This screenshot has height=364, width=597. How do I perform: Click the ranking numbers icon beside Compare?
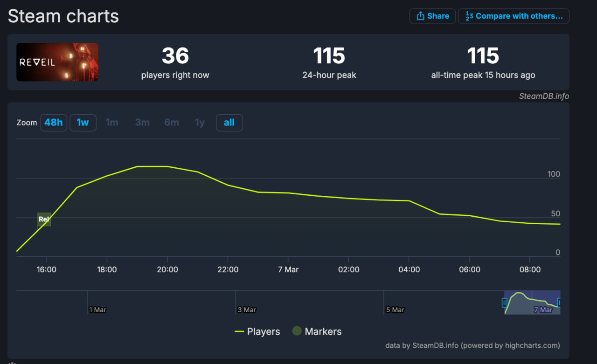point(469,16)
